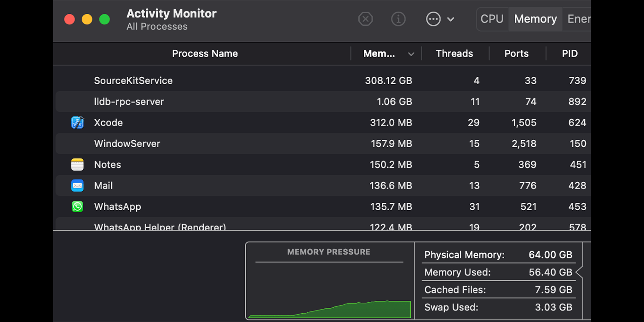The image size is (644, 322).
Task: Select the Memory tab
Action: 535,19
